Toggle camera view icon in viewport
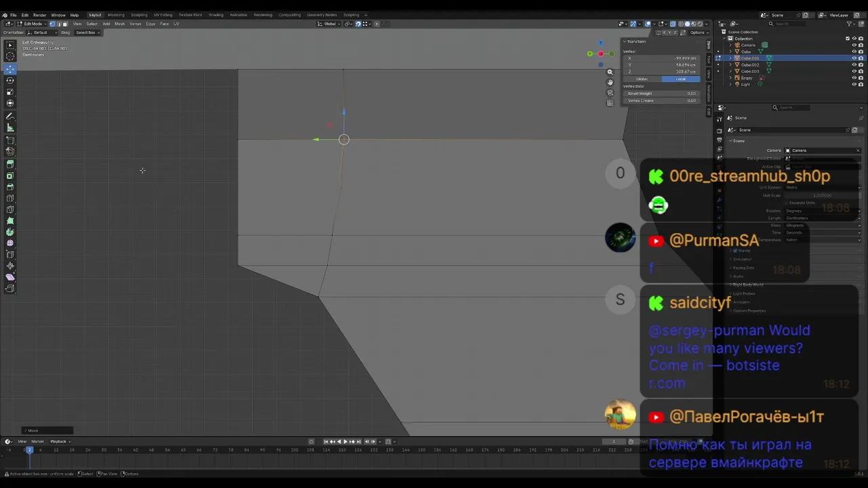 click(x=610, y=92)
